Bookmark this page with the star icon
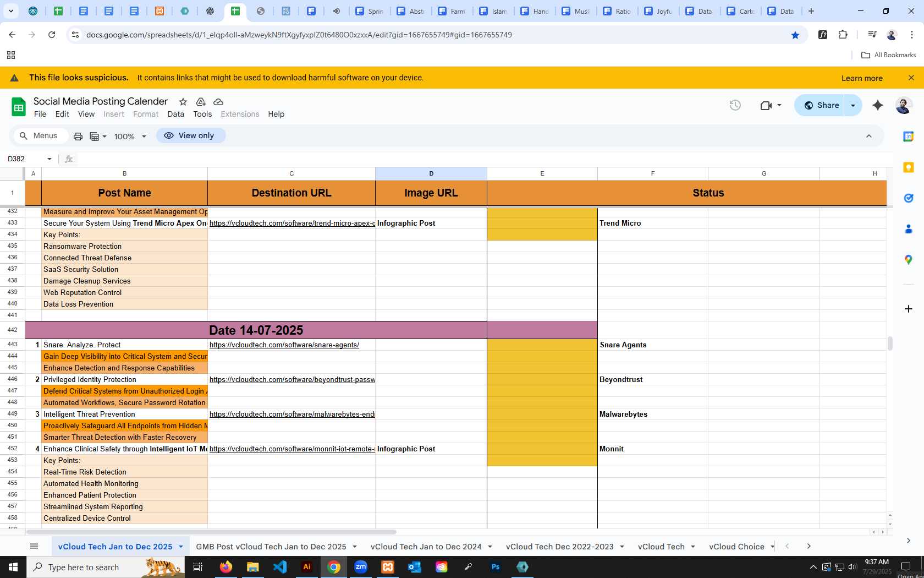This screenshot has width=924, height=578. coord(795,35)
